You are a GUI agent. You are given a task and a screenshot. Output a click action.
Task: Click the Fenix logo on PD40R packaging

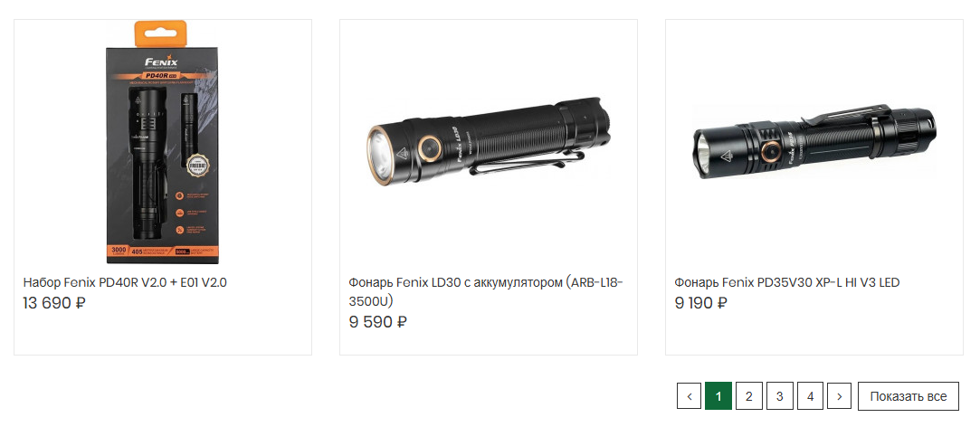coord(163,63)
